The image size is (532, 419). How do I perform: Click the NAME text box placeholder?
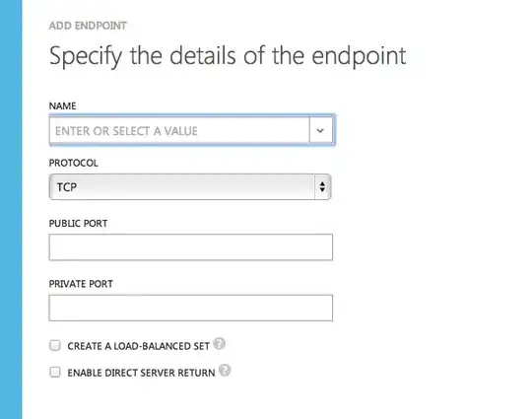[126, 131]
